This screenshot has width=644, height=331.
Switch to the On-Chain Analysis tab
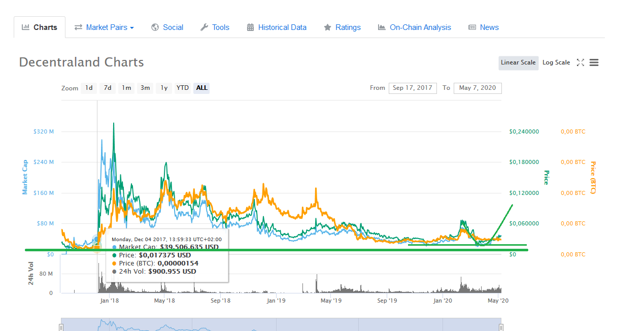pyautogui.click(x=420, y=27)
